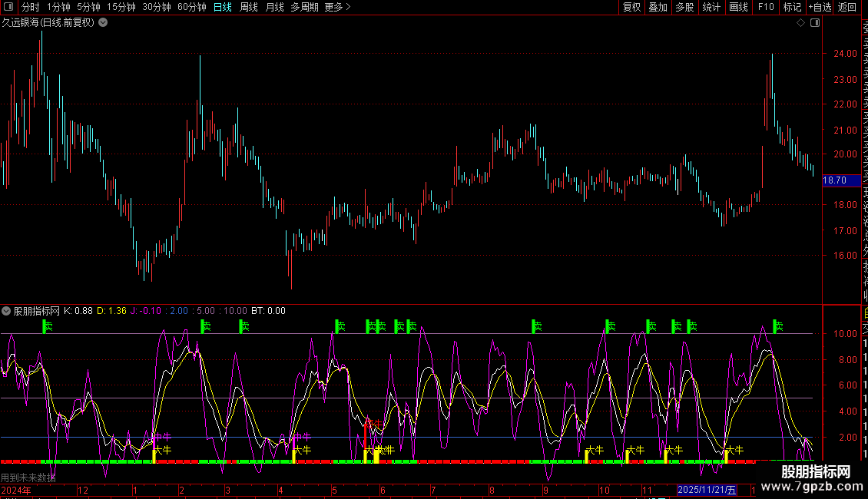This screenshot has width=868, height=499.
Task: Open the 股朋指标网 indicator dropdown arrow
Action: (7, 311)
